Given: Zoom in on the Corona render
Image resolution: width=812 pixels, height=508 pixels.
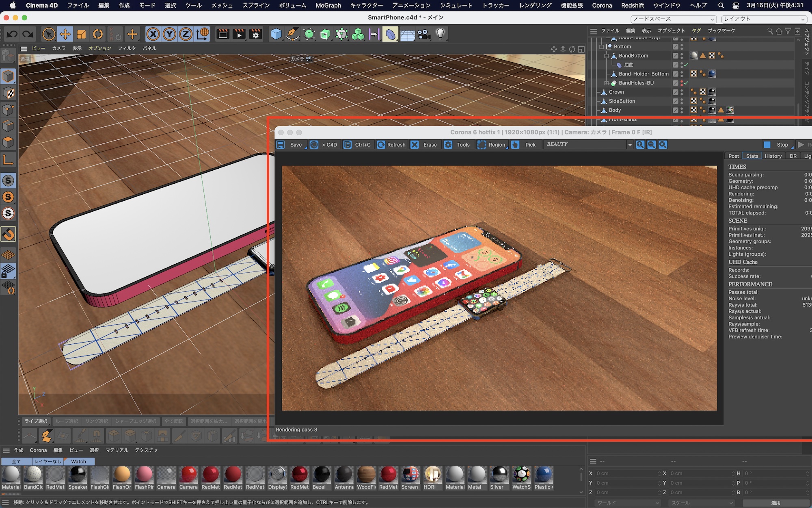Looking at the screenshot, I should (640, 145).
